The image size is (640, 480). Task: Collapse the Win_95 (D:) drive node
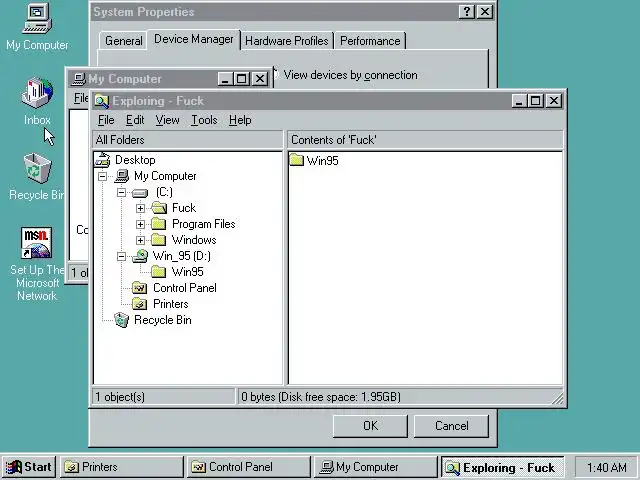(122, 256)
